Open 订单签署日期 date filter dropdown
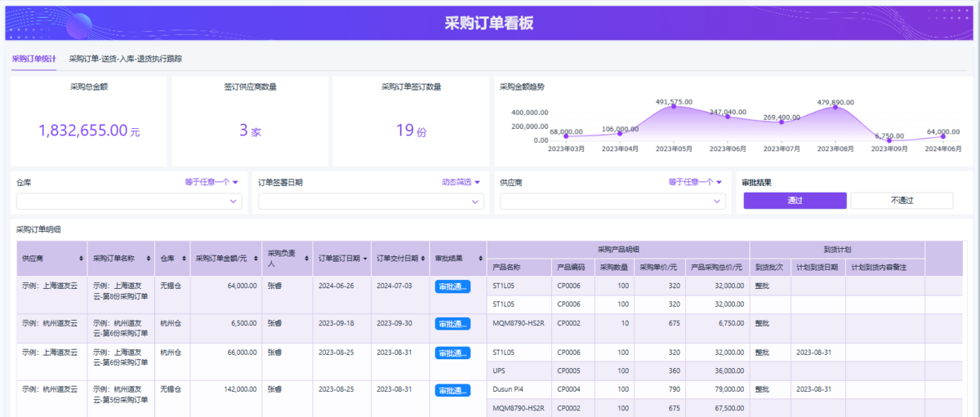This screenshot has width=980, height=417. pyautogui.click(x=371, y=202)
